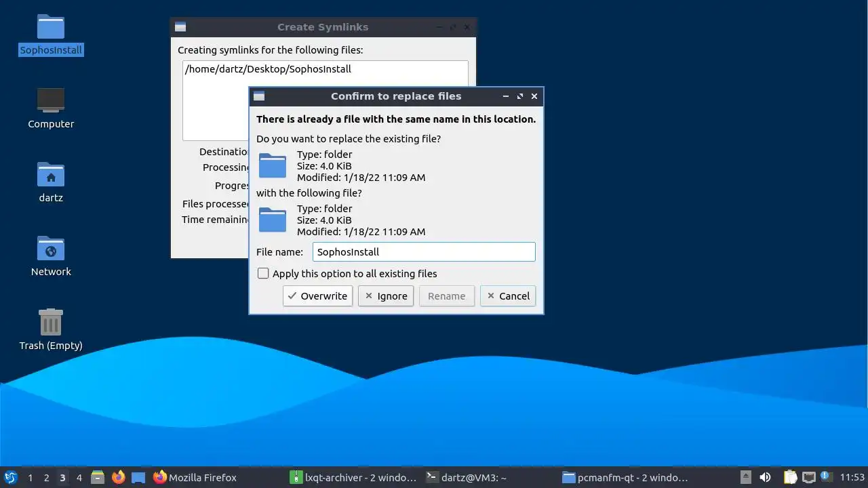This screenshot has height=488, width=868.
Task: Open the SophosInstall desktop folder icon
Action: click(51, 27)
